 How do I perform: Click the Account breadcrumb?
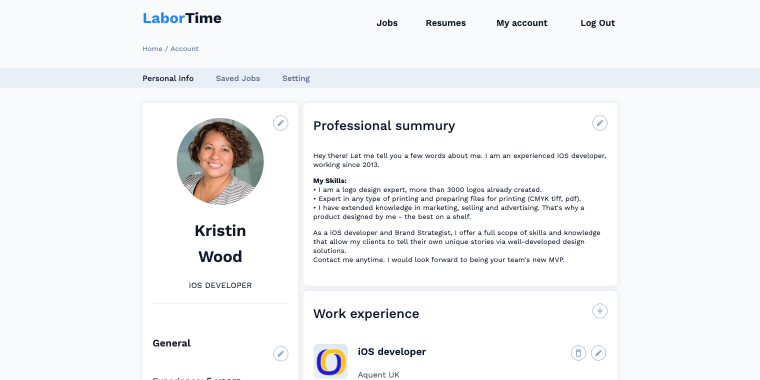184,49
